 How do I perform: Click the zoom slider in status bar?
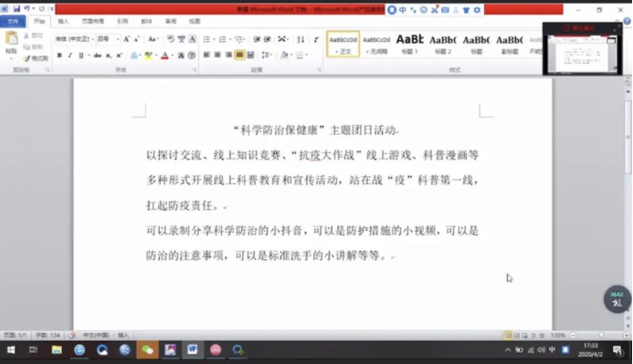[599, 336]
